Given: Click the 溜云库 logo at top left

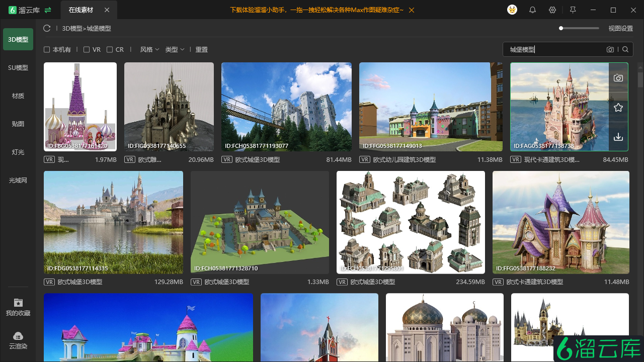Looking at the screenshot, I should coord(24,10).
